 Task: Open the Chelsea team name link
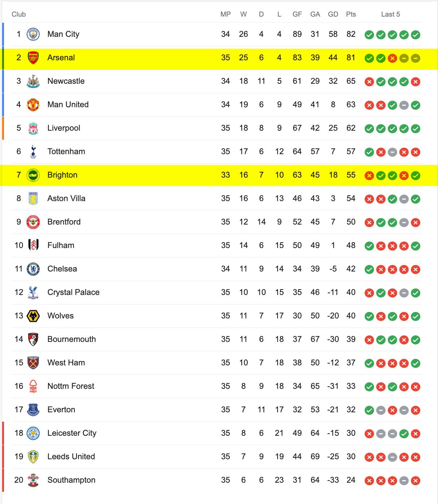tap(62, 269)
